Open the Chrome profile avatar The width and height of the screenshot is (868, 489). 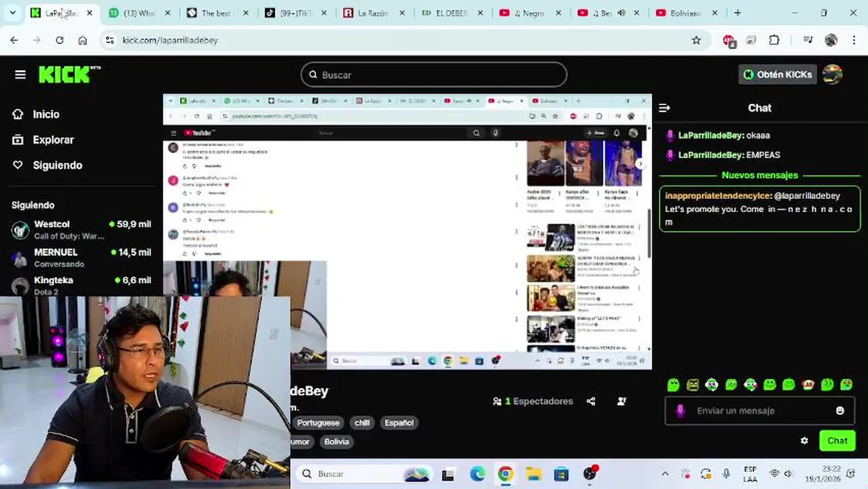(831, 40)
